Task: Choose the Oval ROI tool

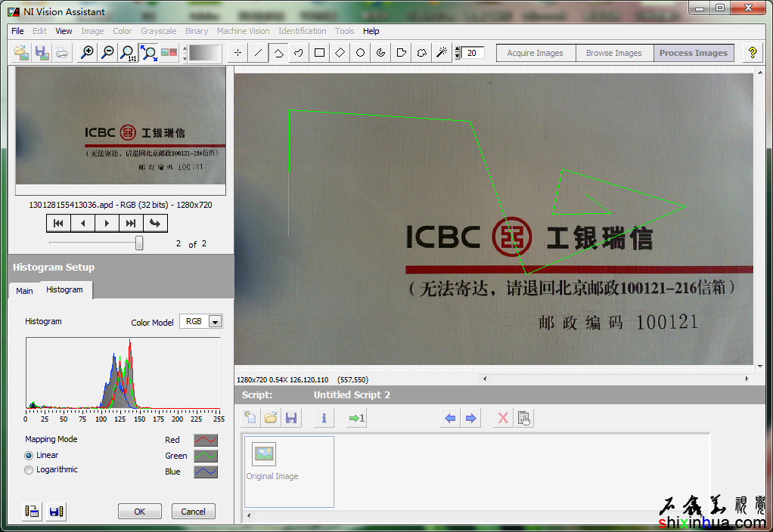Action: coord(361,53)
